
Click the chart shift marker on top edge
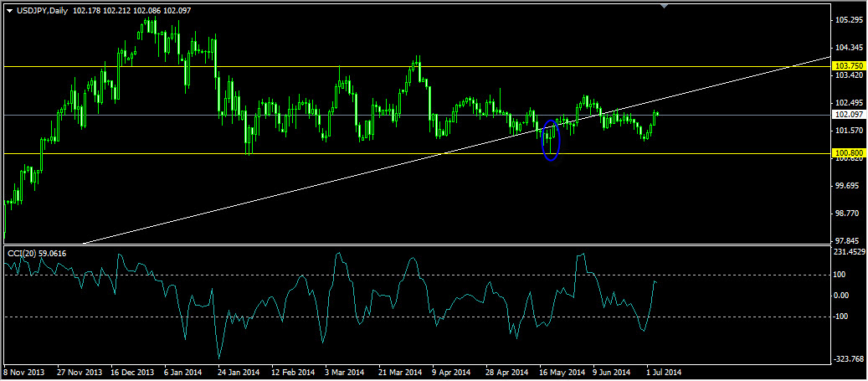pyautogui.click(x=664, y=7)
